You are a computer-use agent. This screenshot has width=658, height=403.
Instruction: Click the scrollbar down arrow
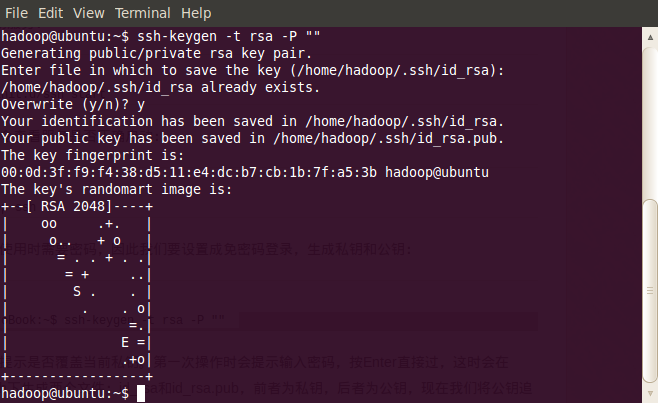coord(650,393)
